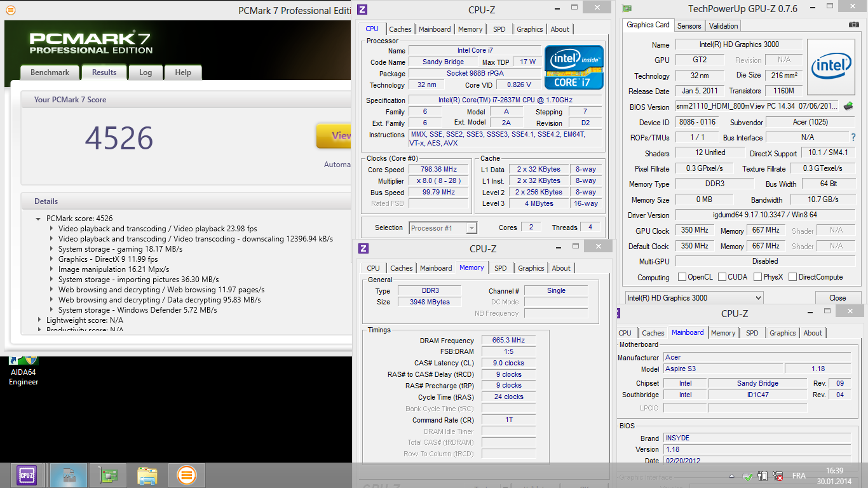
Task: Click the orange PCMark 7 title bar icon
Action: (x=10, y=10)
